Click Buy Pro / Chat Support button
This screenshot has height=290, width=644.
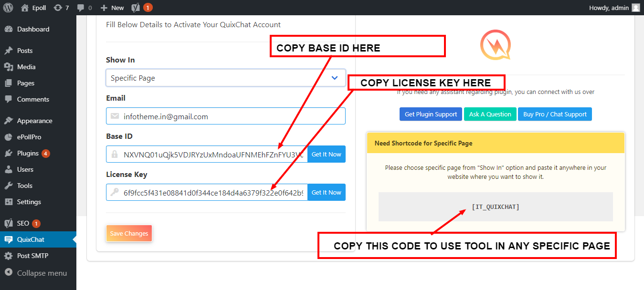[555, 114]
